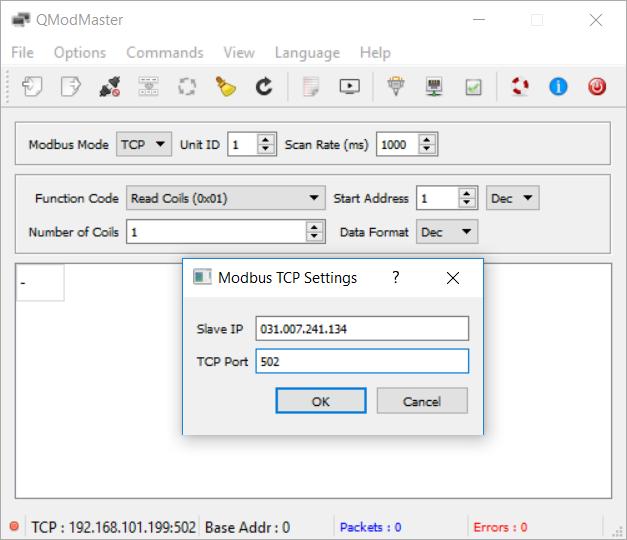This screenshot has height=540, width=627.
Task: Click the Slave IP input field
Action: [362, 329]
